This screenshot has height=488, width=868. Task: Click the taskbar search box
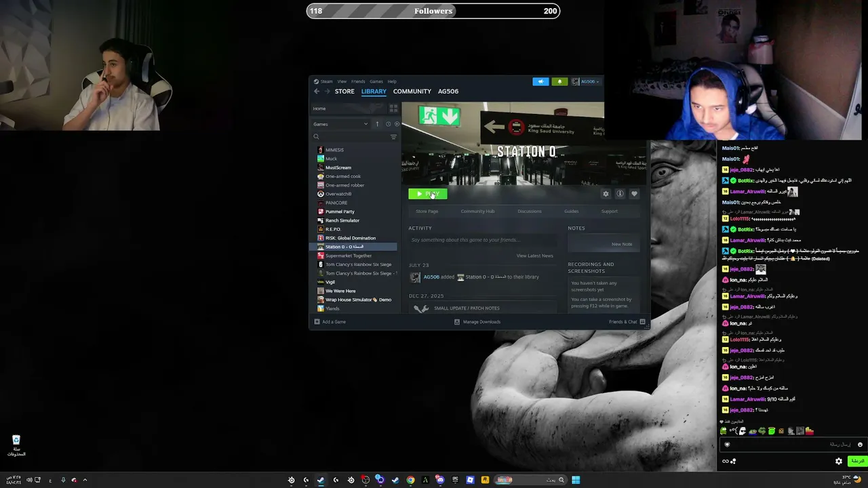point(530,480)
